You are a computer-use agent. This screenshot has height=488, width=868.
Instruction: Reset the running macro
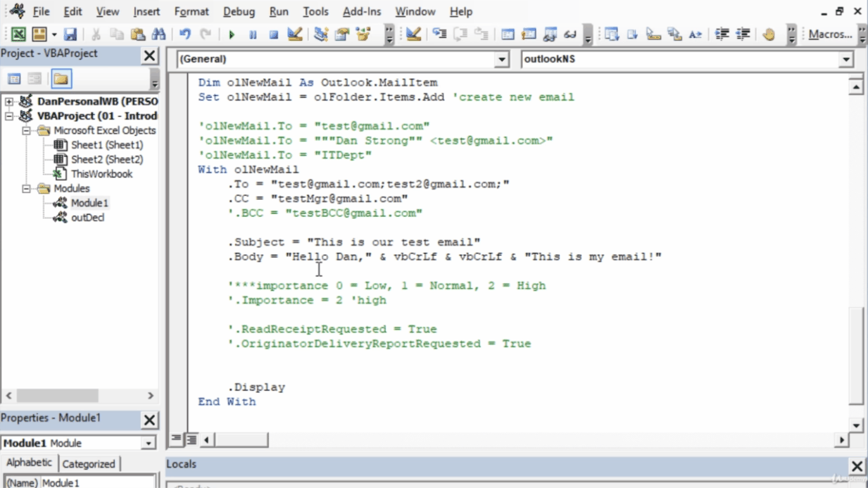tap(274, 34)
